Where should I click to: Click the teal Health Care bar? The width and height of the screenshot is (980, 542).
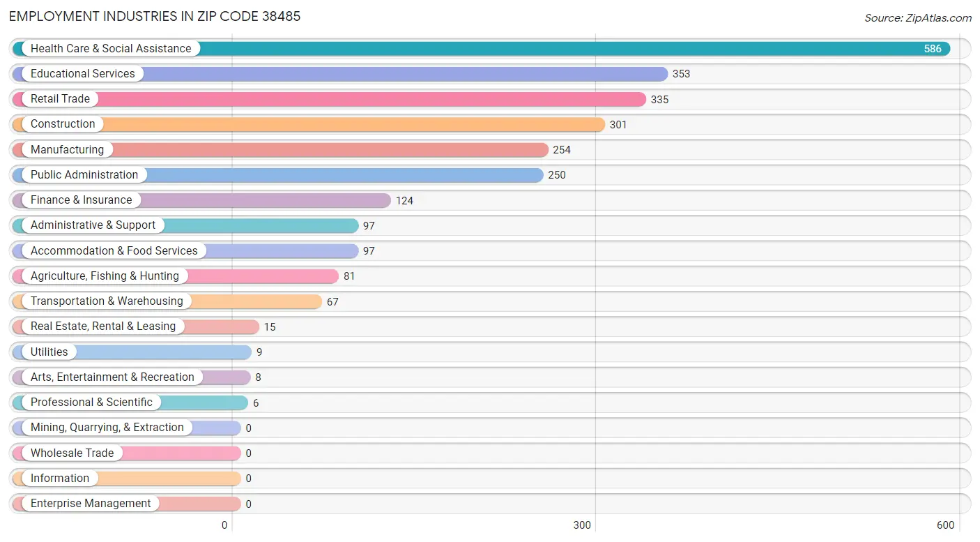tap(481, 49)
